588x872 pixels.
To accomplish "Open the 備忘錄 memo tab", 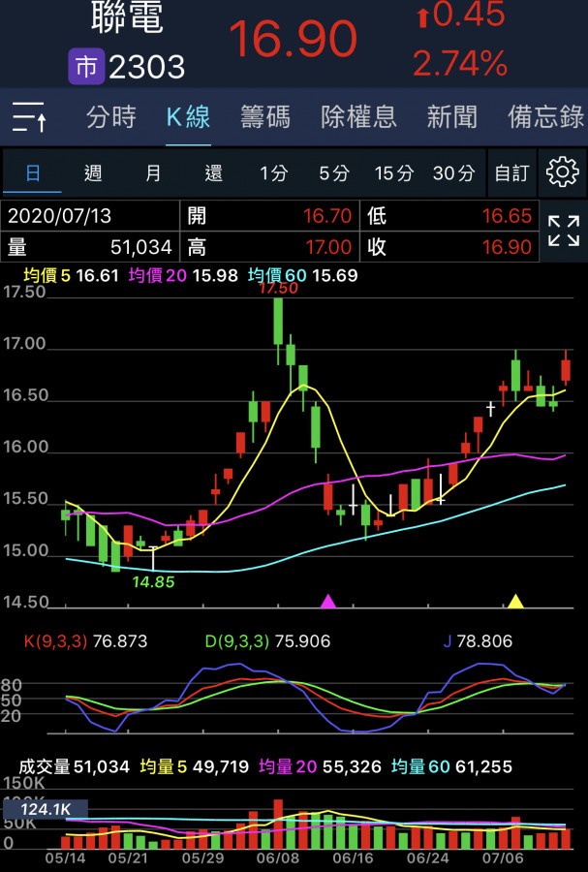I will [x=545, y=118].
